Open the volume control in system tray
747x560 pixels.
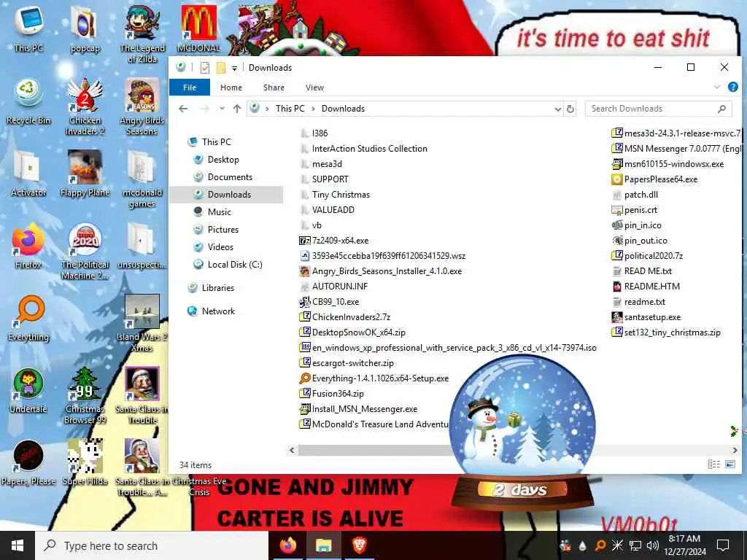click(652, 545)
